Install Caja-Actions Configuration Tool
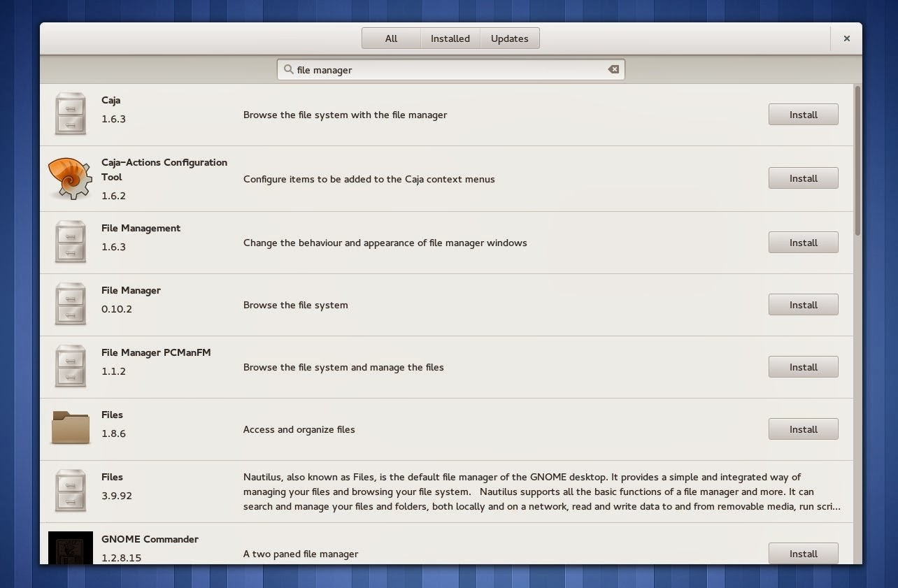Screen dimensions: 898x588 (x=804, y=178)
